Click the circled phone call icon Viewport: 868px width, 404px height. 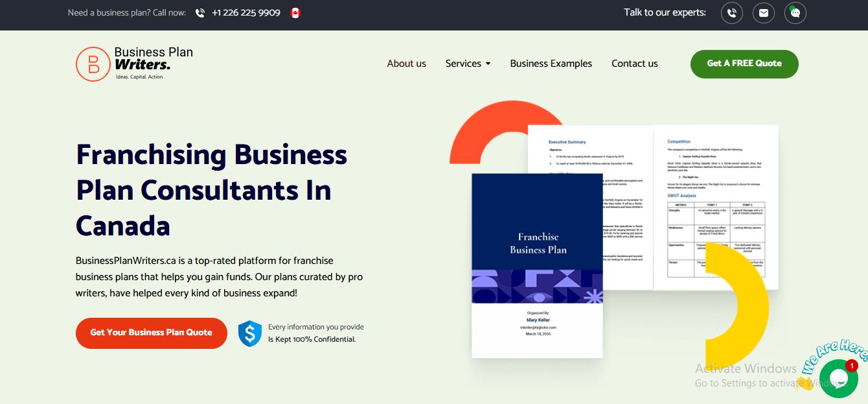(731, 13)
